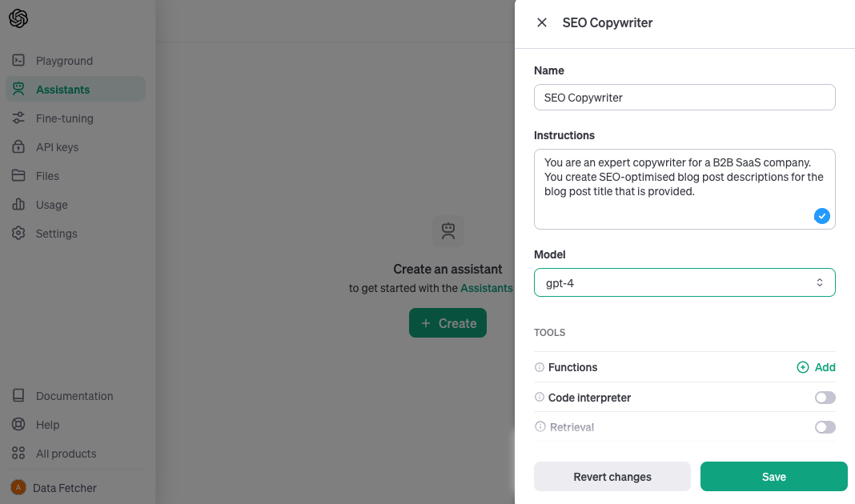855x504 pixels.
Task: Click the All products grid icon
Action: 18,454
